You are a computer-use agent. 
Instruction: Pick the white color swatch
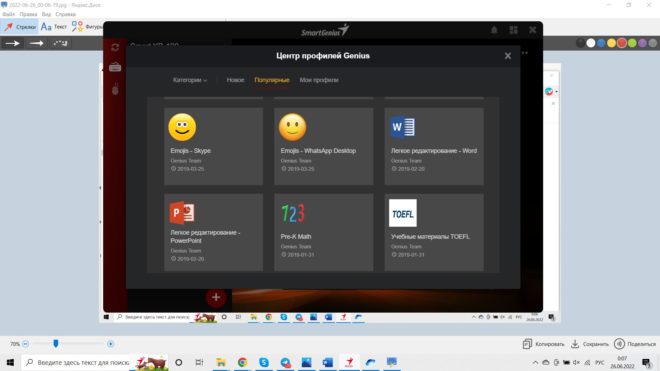pyautogui.click(x=591, y=43)
